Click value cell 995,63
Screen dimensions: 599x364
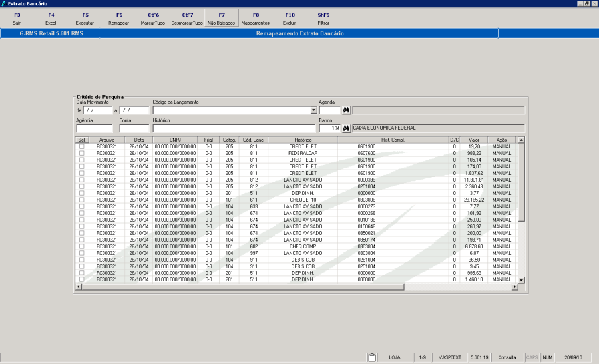(474, 273)
